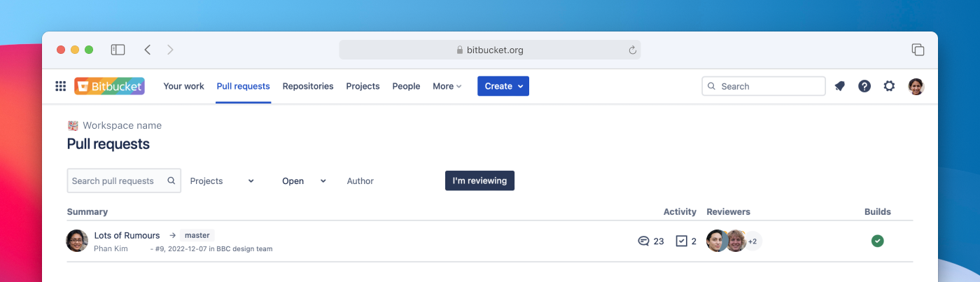Open the Create dropdown button
The height and width of the screenshot is (282, 980).
click(503, 86)
